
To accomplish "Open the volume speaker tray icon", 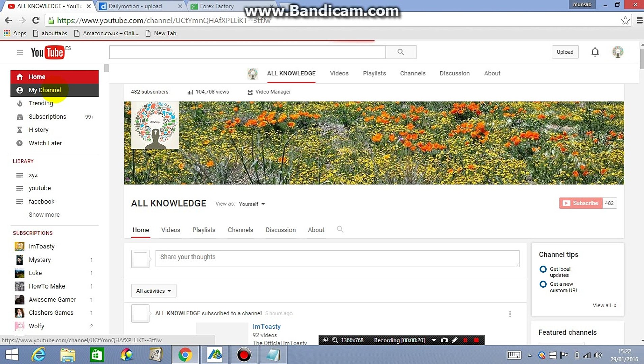I will pos(598,355).
